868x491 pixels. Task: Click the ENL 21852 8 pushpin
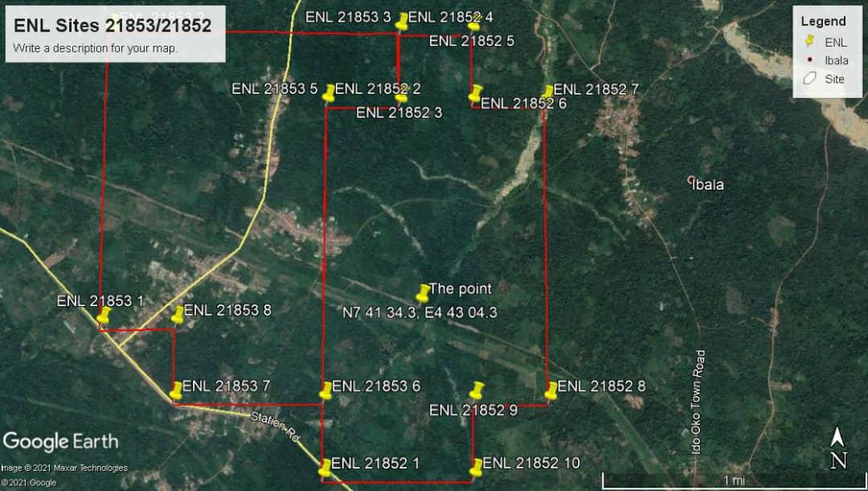click(x=551, y=391)
